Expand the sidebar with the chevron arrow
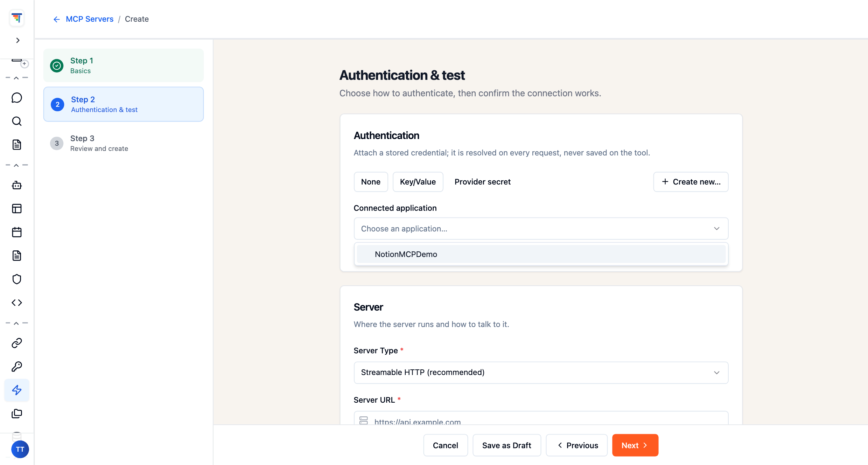 (17, 41)
